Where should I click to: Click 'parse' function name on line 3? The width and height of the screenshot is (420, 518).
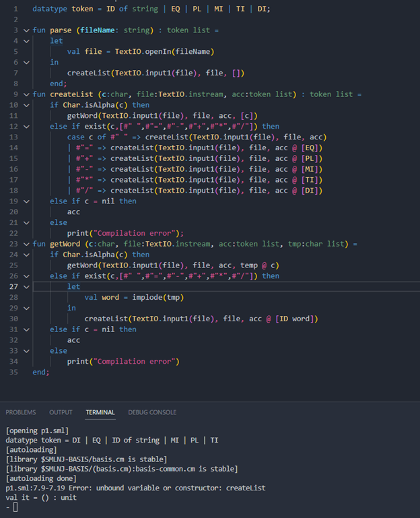pos(61,30)
